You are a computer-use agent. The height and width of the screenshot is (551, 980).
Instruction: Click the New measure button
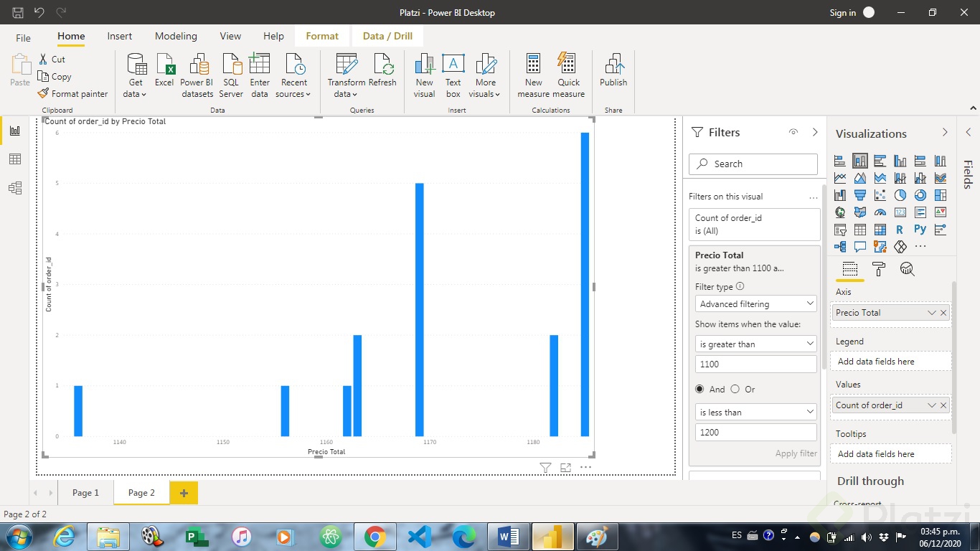[533, 76]
